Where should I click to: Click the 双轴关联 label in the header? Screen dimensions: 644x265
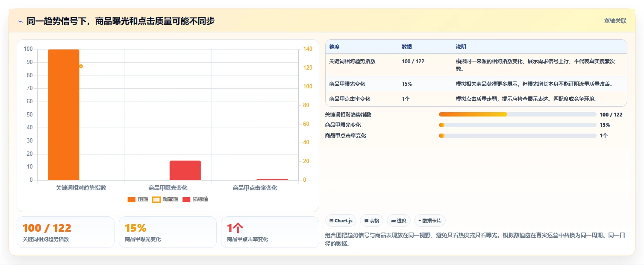pyautogui.click(x=615, y=21)
